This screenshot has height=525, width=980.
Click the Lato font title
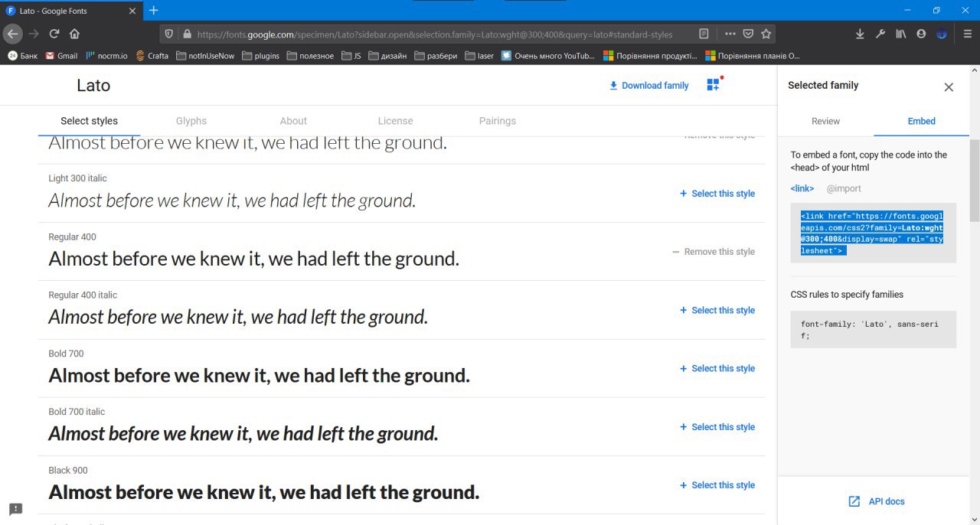(93, 85)
